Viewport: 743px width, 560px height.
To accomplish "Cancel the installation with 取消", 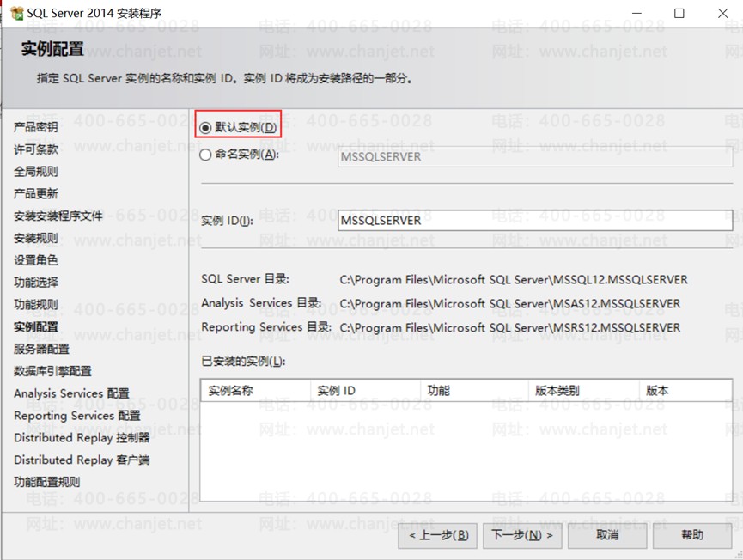I will (607, 535).
